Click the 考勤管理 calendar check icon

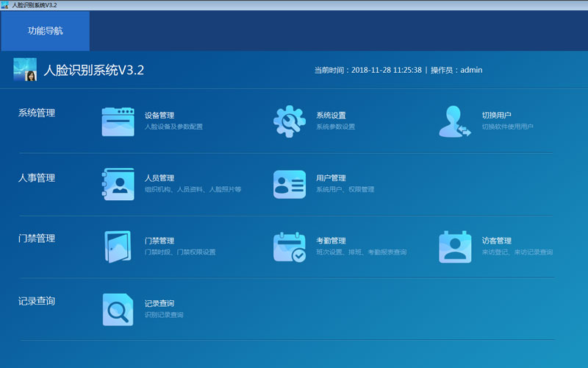coord(289,247)
